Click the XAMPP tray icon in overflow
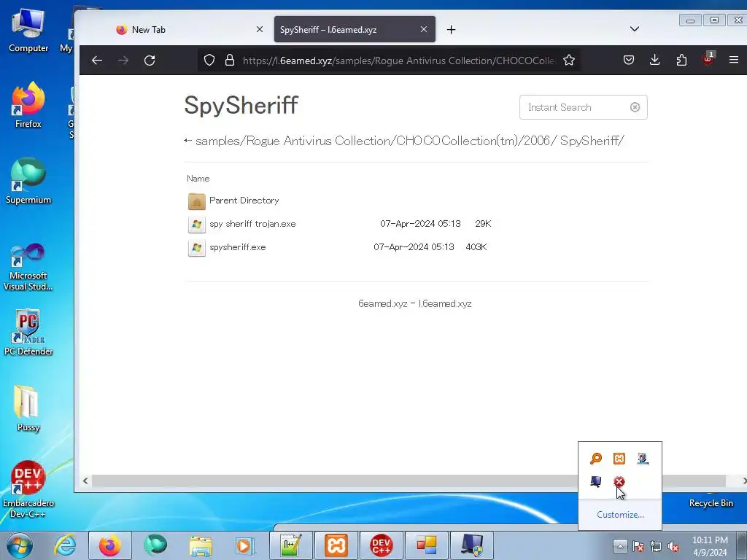Screen dimensions: 747x560 pyautogui.click(x=619, y=459)
